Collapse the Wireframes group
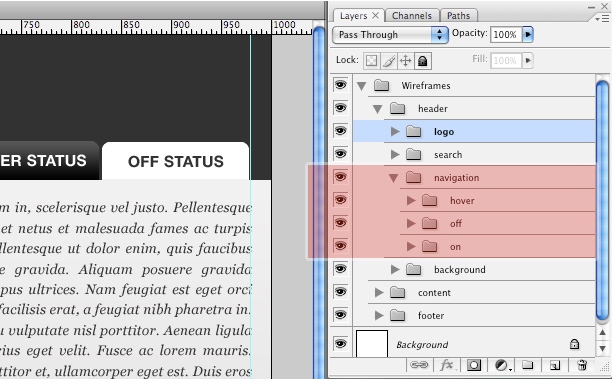This screenshot has width=612, height=379. click(x=361, y=86)
